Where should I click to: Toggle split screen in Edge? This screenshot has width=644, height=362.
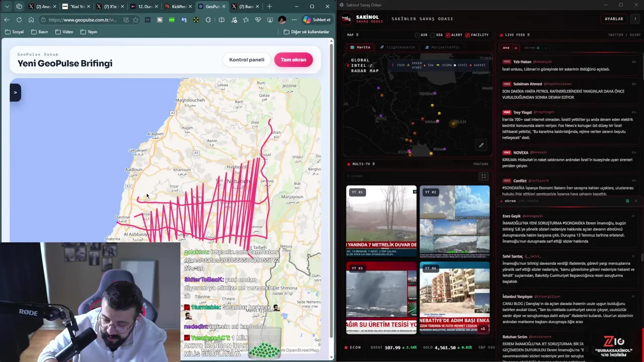(221, 20)
